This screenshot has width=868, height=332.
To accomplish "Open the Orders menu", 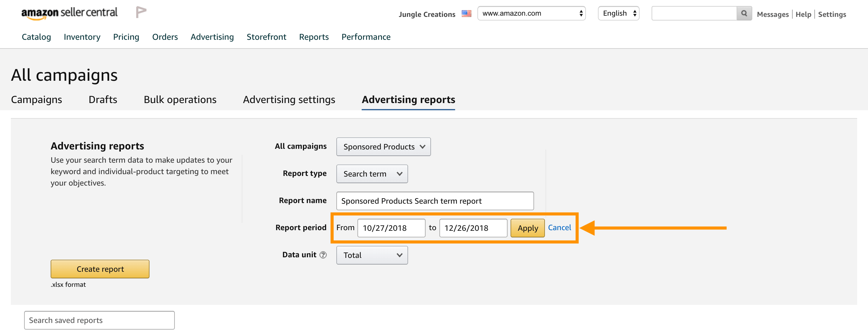I will click(x=165, y=37).
